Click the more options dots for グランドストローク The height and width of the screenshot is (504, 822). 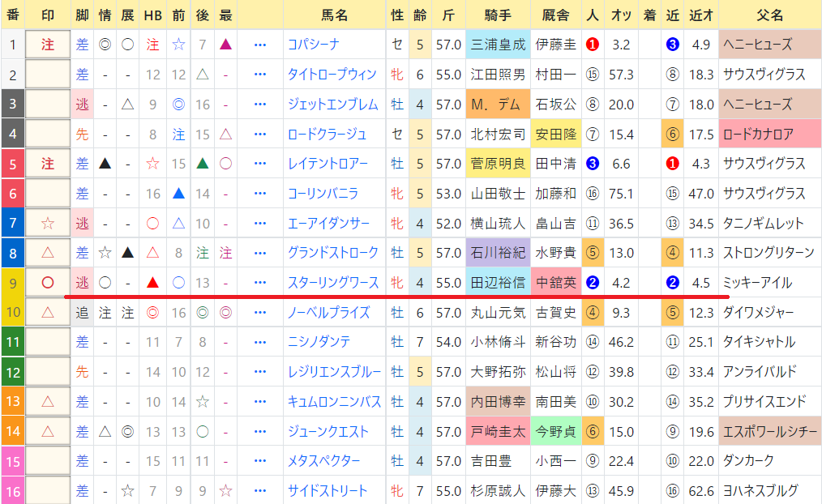pyautogui.click(x=260, y=254)
